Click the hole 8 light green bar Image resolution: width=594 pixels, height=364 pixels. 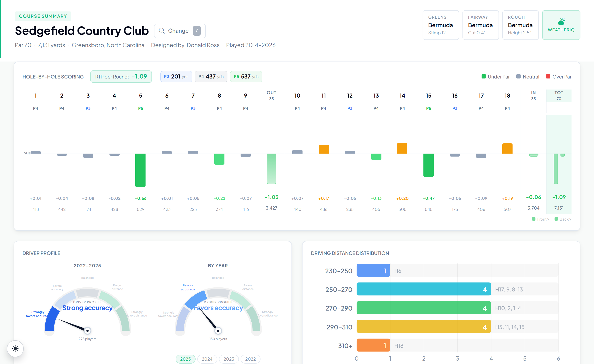coord(219,159)
